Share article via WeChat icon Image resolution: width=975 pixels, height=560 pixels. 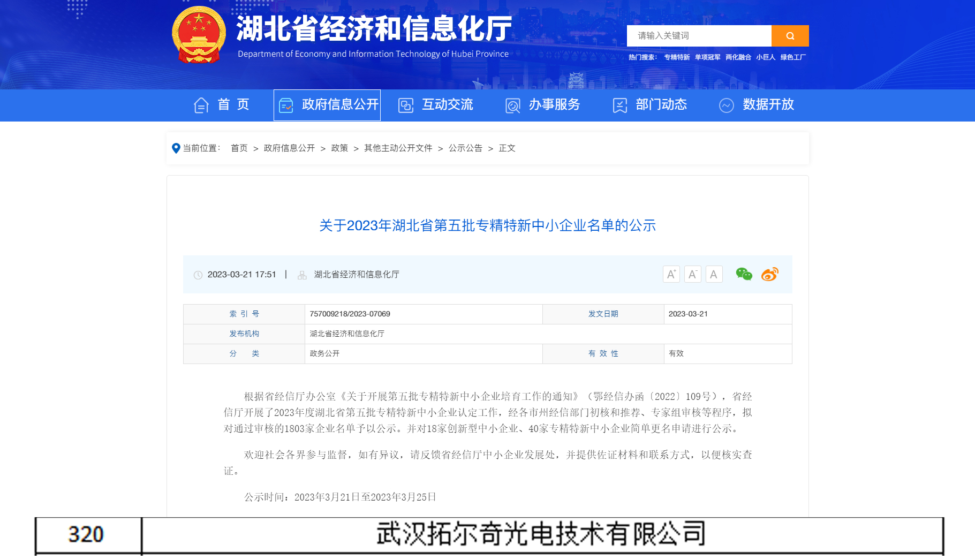tap(744, 274)
